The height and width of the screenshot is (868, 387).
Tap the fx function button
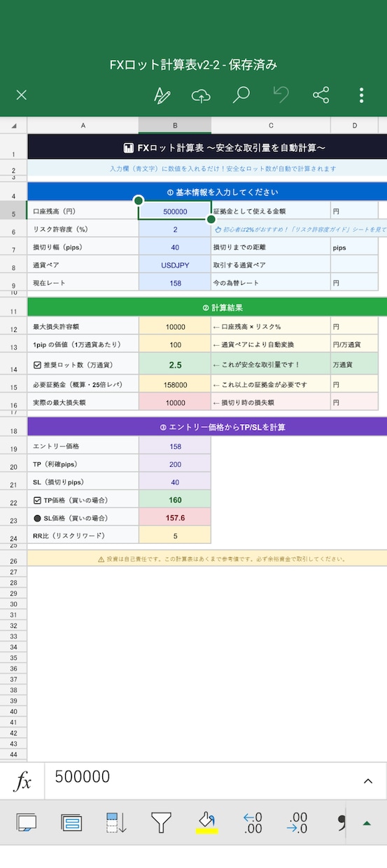pos(22,781)
